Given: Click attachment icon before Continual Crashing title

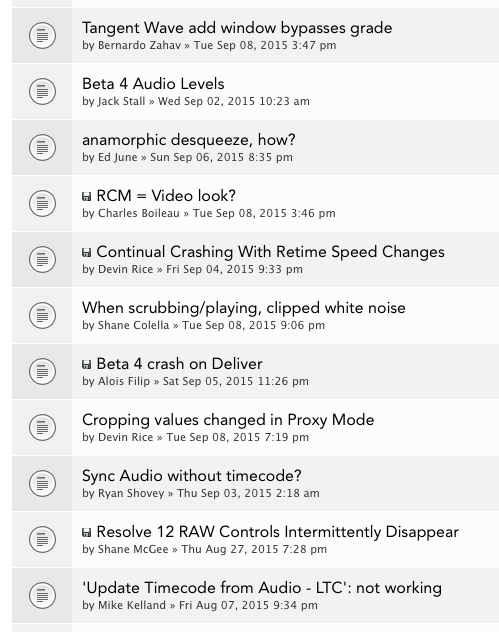Looking at the screenshot, I should [x=87, y=253].
